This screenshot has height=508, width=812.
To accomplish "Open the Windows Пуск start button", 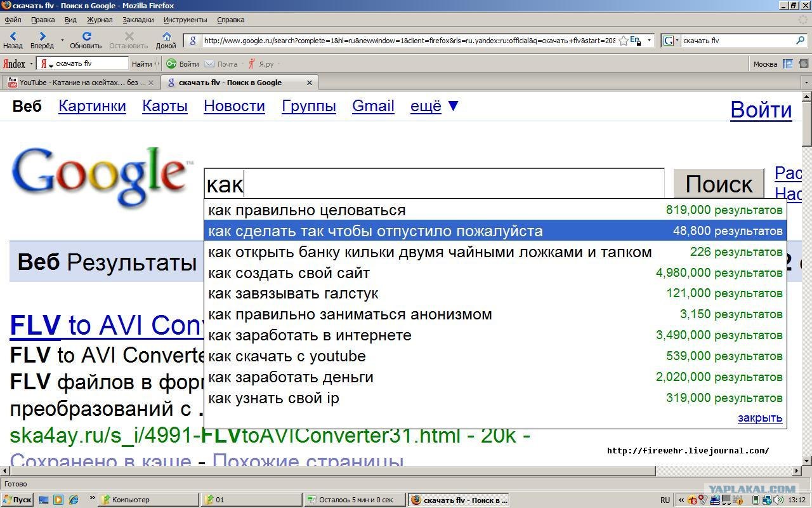I will click(17, 500).
